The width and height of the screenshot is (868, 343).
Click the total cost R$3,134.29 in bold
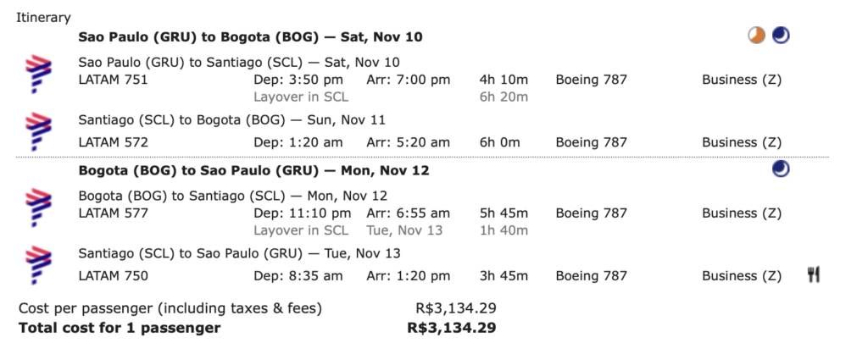pyautogui.click(x=452, y=328)
